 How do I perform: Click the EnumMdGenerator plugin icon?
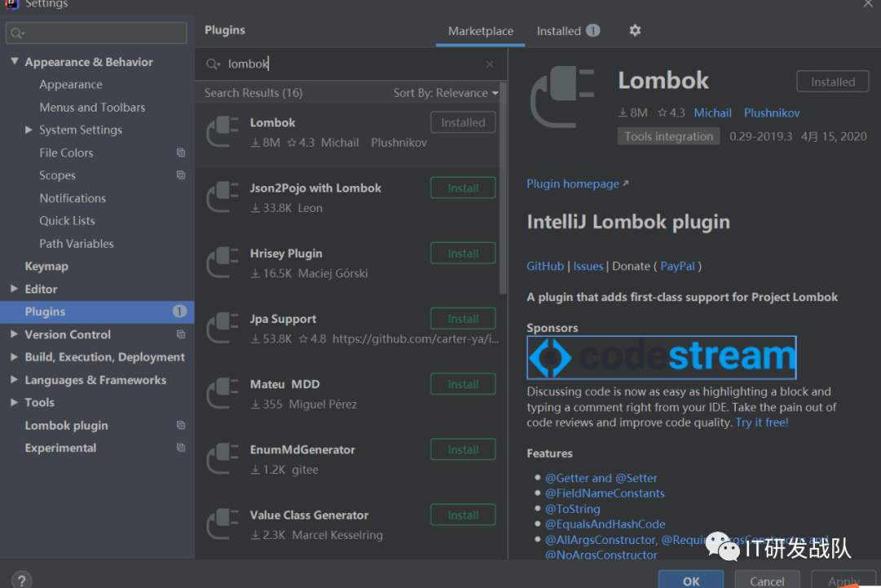223,459
